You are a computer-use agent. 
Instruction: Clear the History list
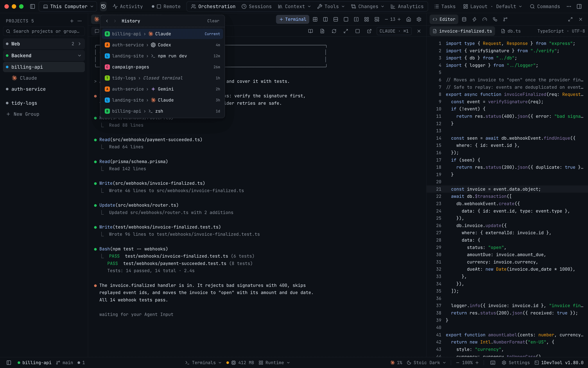coord(213,21)
